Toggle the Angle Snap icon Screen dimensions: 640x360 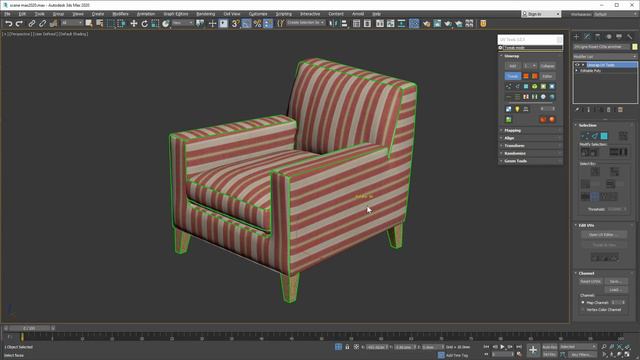coord(247,24)
